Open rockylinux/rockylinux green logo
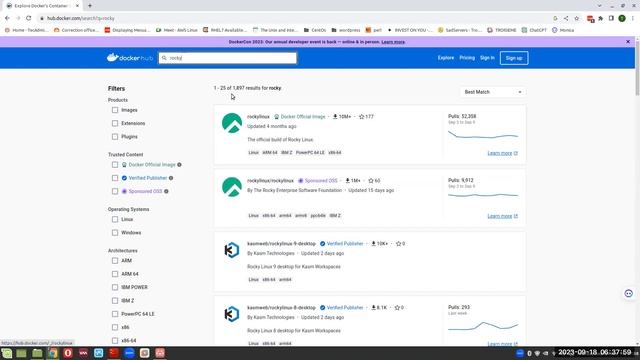Screen dimensions: 640x360 point(232,187)
